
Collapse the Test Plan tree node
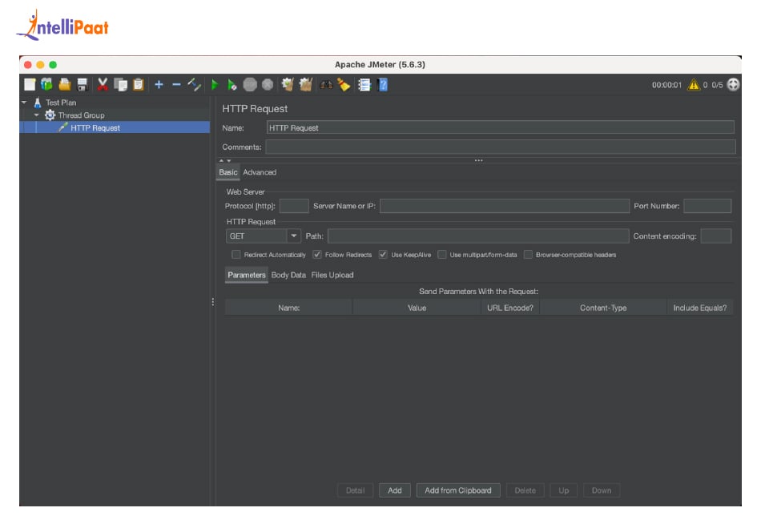point(24,103)
